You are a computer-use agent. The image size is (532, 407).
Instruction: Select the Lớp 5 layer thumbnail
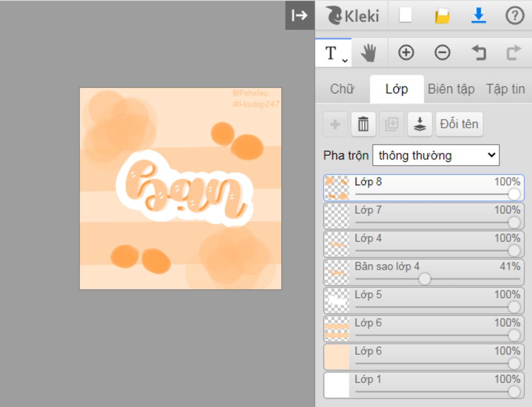pos(337,301)
